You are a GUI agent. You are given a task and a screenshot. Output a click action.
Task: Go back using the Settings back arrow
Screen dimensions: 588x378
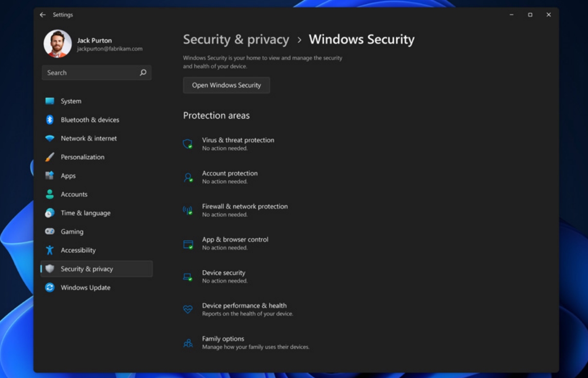point(42,15)
